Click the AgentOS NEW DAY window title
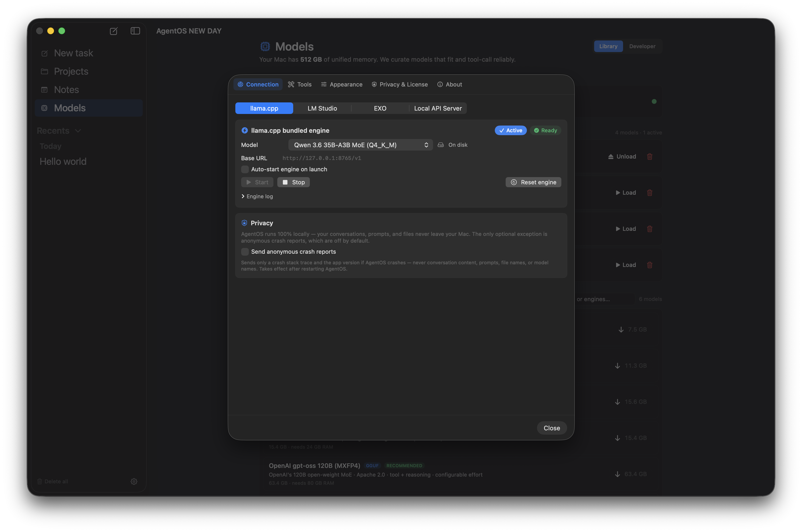The width and height of the screenshot is (802, 532). point(189,31)
